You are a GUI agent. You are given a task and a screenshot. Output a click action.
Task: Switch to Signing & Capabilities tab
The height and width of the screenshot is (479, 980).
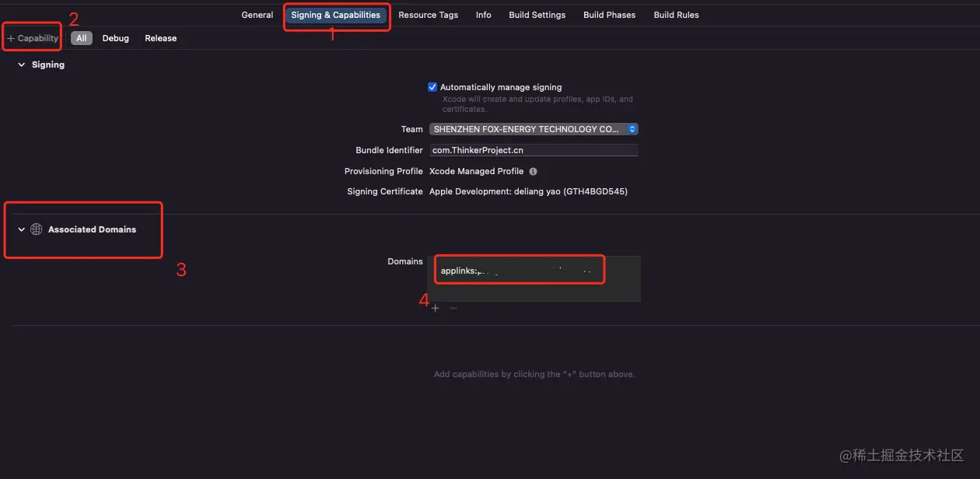tap(336, 15)
